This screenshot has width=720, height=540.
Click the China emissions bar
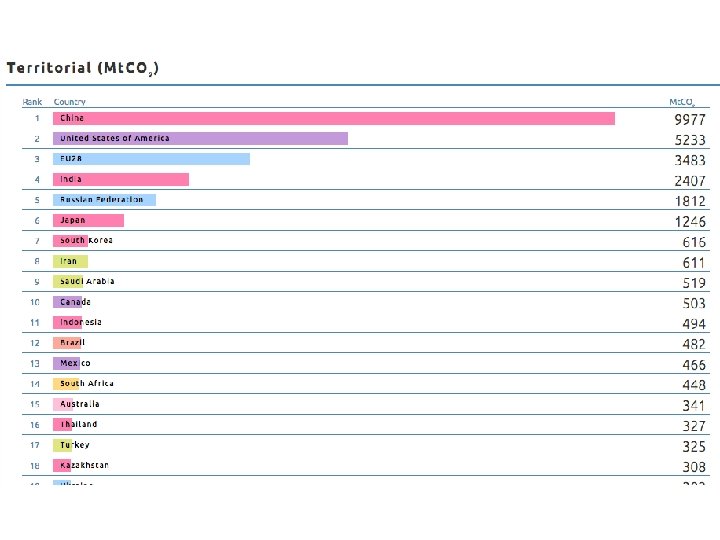(333, 118)
